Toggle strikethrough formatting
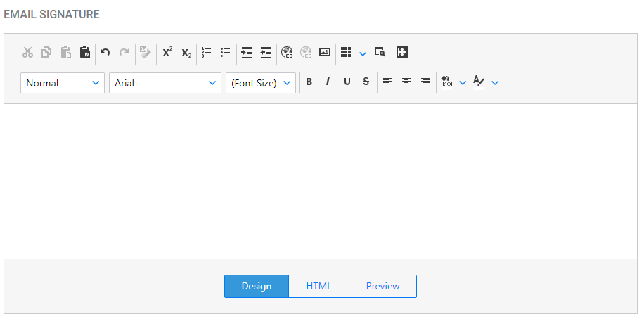This screenshot has width=644, height=319. click(366, 82)
